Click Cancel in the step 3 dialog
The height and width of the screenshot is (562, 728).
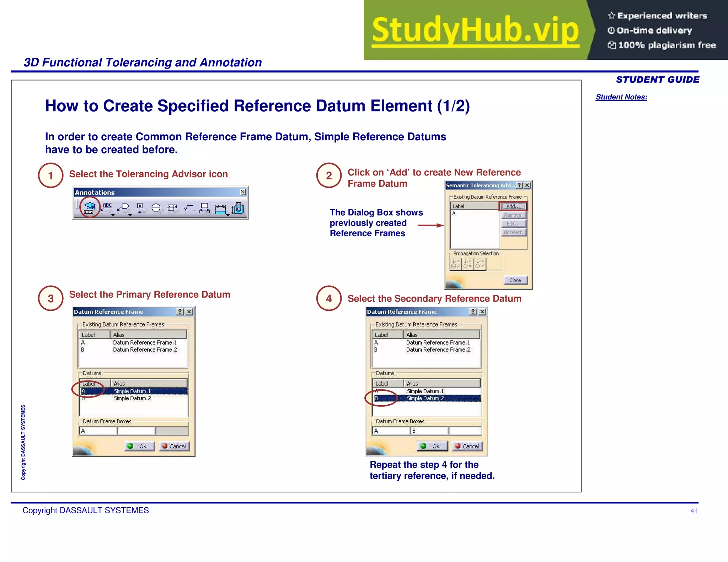[174, 446]
